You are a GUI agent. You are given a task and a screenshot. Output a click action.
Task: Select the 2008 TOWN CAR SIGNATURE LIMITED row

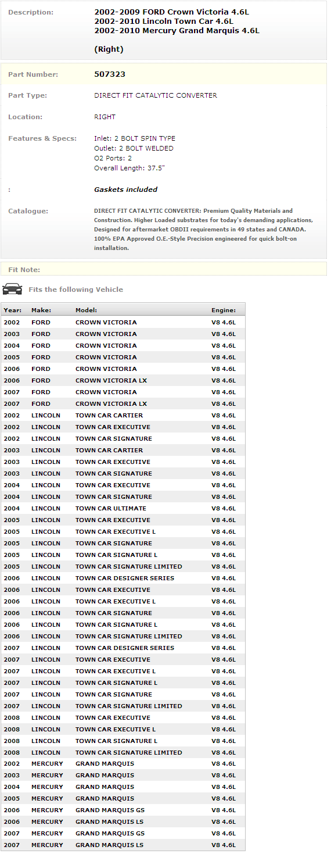[x=123, y=752]
